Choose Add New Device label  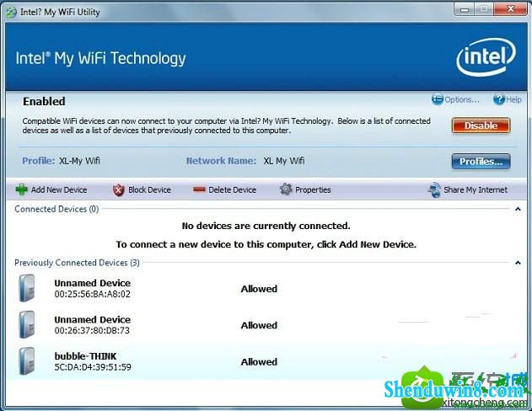pyautogui.click(x=59, y=189)
